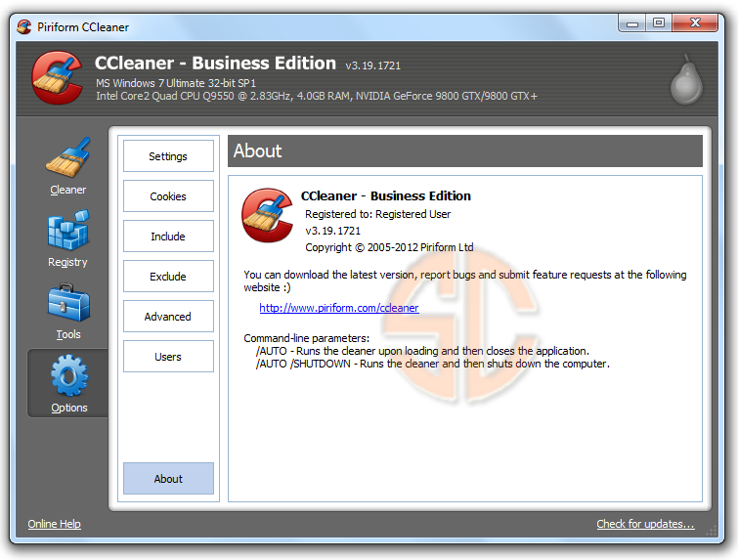This screenshot has width=738, height=560.
Task: Open the Exclude options page
Action: point(168,277)
